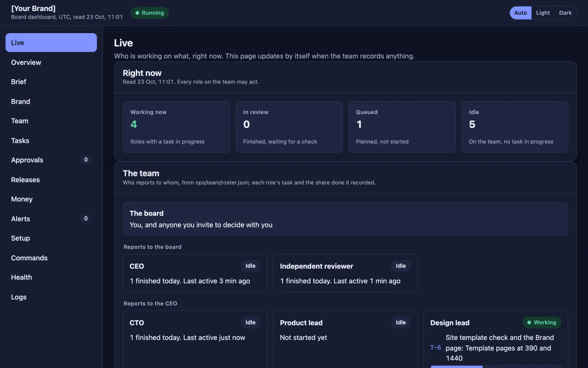This screenshot has height=368, width=588.
Task: Click 'Not started yet' text
Action: tap(304, 337)
